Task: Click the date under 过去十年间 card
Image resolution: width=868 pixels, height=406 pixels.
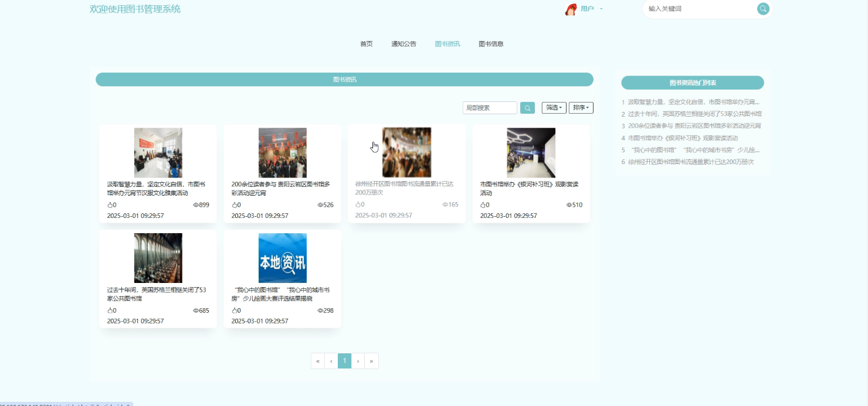Action: coord(135,321)
